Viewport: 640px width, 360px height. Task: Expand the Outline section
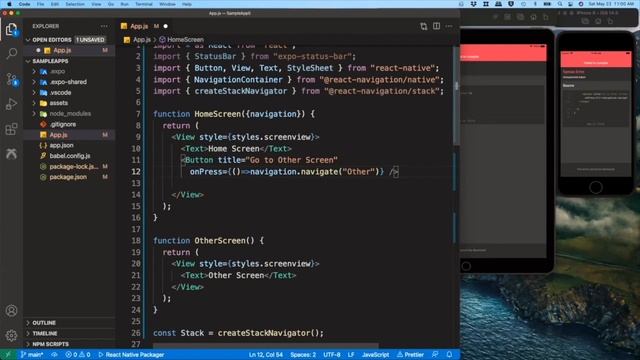[44, 323]
